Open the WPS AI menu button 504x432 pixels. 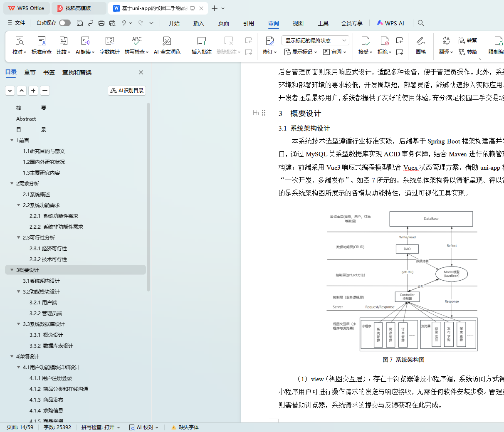(390, 23)
